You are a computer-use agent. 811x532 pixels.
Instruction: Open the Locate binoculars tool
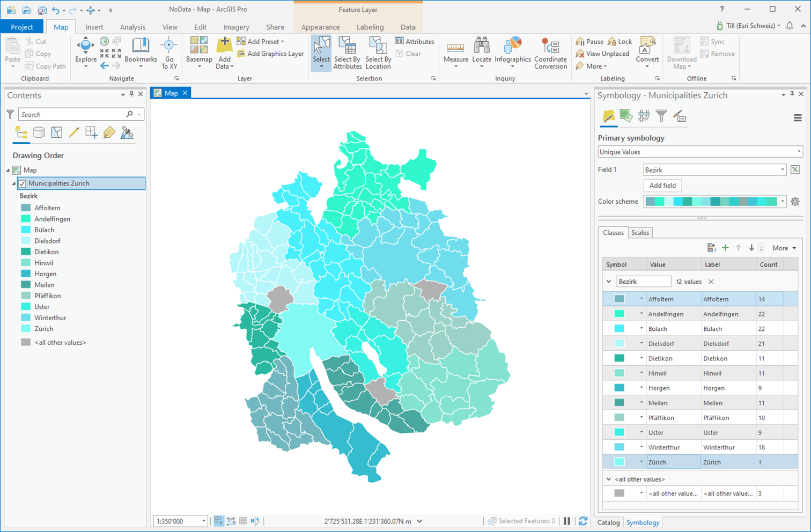[482, 53]
